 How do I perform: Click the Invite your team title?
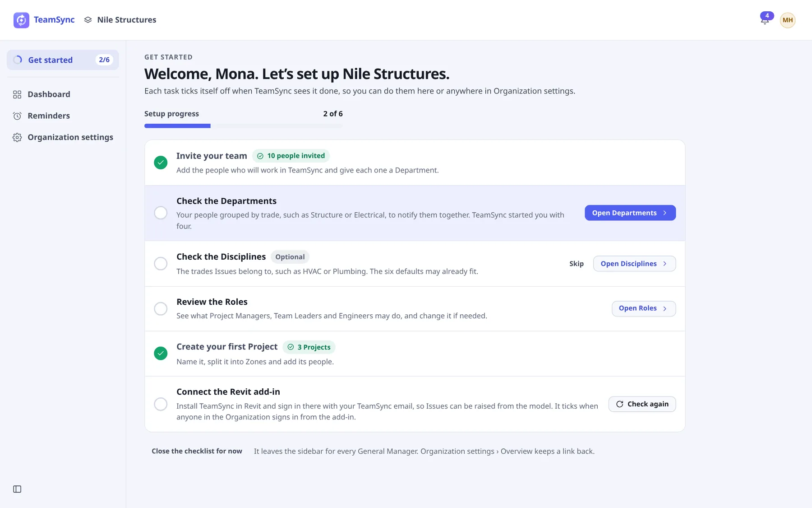pos(212,156)
